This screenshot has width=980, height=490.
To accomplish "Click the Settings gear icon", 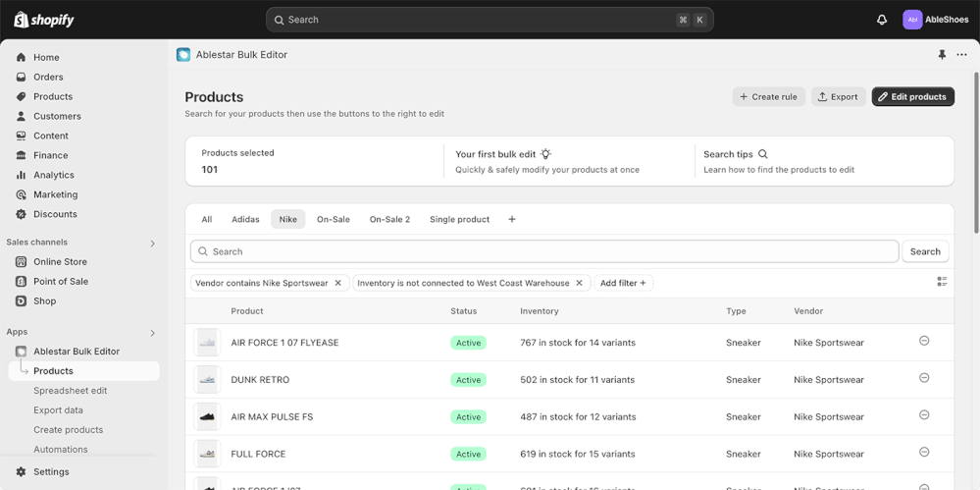I will click(x=22, y=472).
